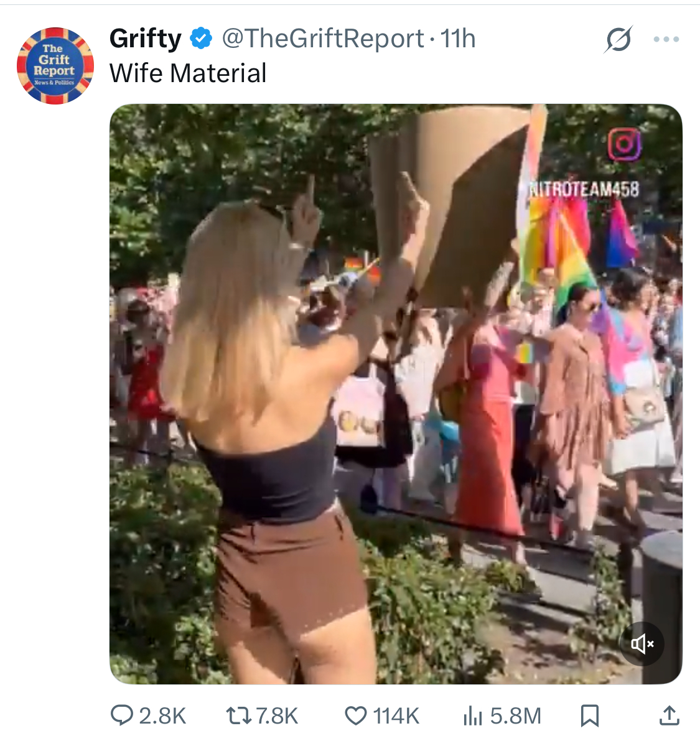Open the share upload-arrow icon
700x736 pixels.
670,716
